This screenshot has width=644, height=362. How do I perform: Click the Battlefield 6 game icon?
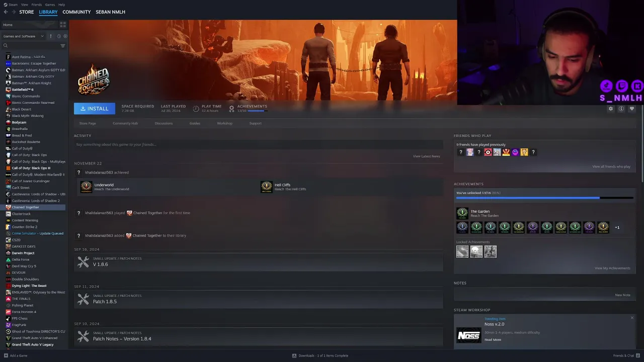8,89
